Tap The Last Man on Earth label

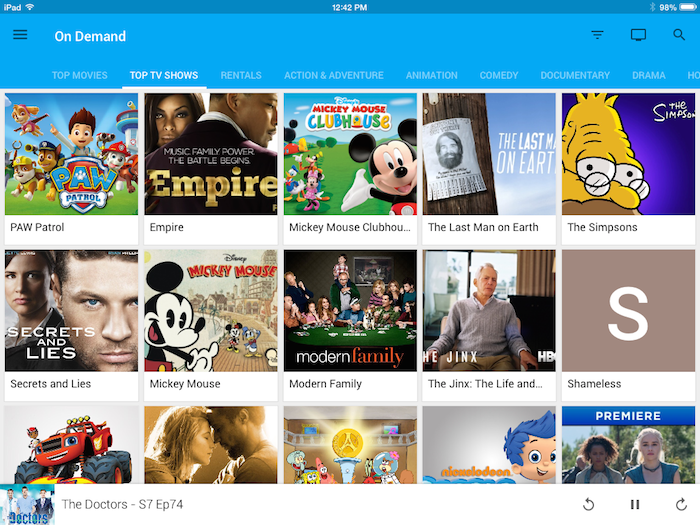pos(483,227)
